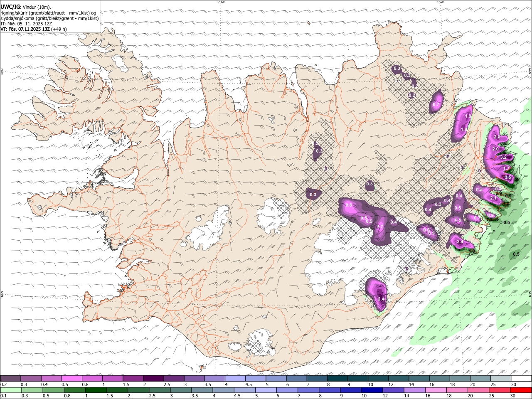Screen dimensions: 532x399
Task: Click the '3.2' precipitation value
Action: pyautogui.click(x=503, y=158)
